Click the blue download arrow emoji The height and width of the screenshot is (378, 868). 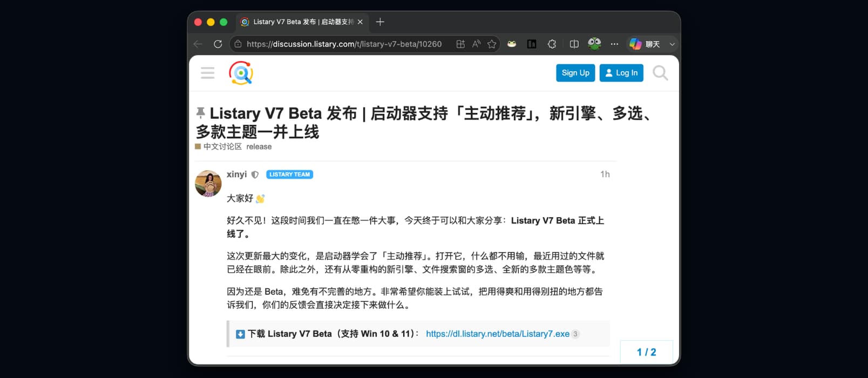click(241, 334)
